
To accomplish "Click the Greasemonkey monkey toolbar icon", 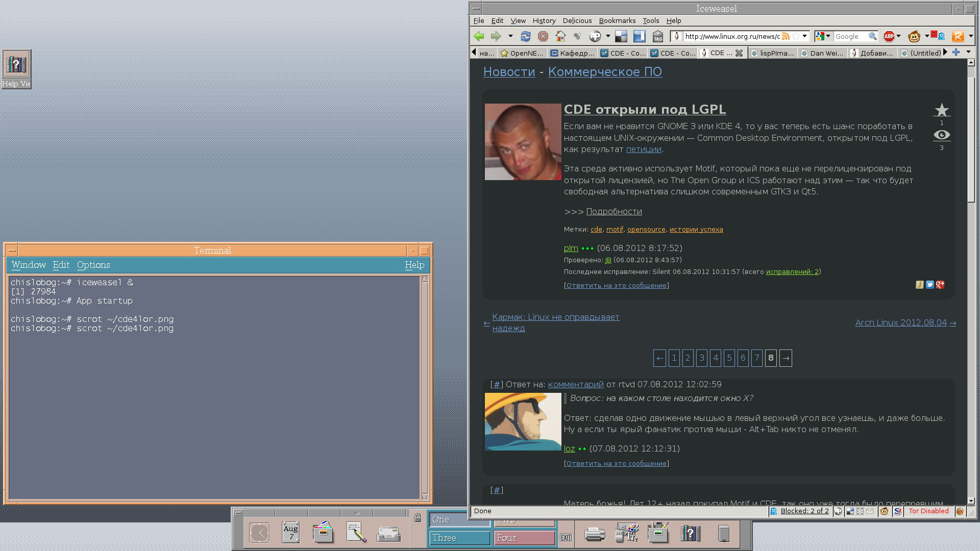I will pyautogui.click(x=914, y=36).
